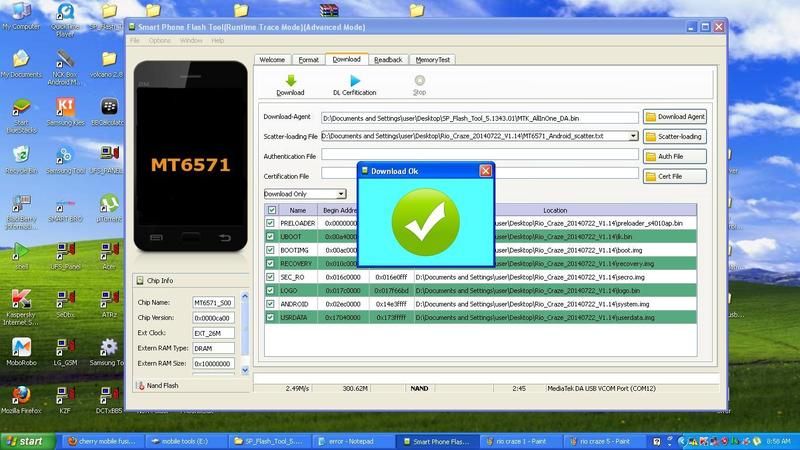
Task: Click the Cert File button
Action: coord(674,177)
